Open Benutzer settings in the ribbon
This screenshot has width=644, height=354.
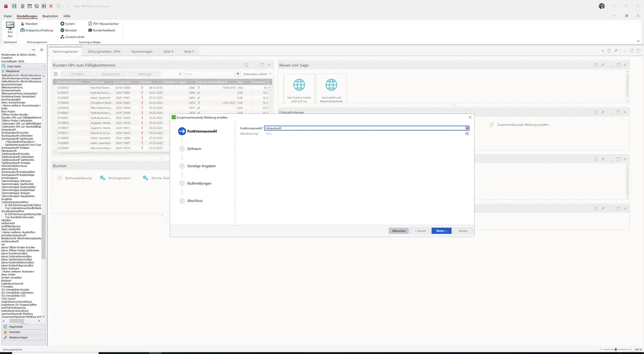69,30
